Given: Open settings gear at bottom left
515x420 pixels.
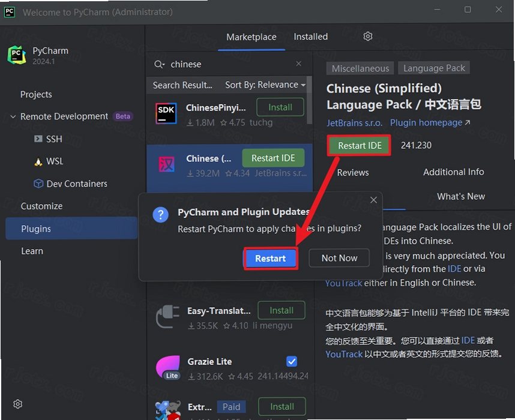Looking at the screenshot, I should pos(18,404).
